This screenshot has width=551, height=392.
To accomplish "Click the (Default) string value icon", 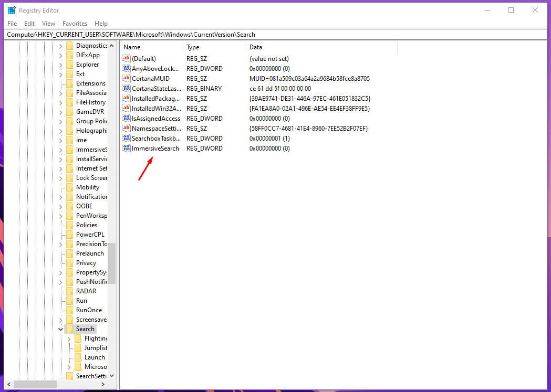I will (127, 58).
